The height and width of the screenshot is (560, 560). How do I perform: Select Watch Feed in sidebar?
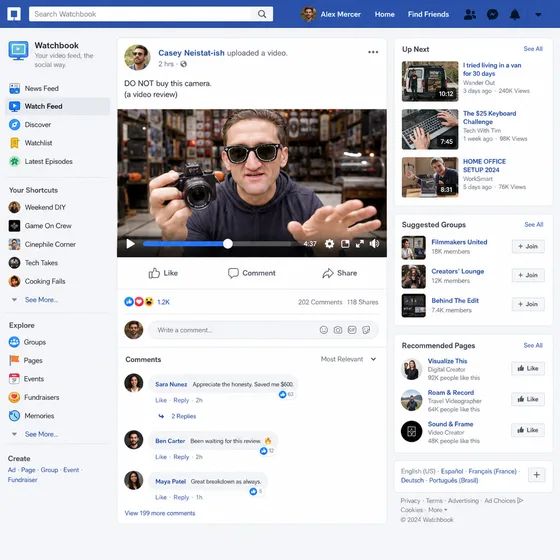(57, 106)
